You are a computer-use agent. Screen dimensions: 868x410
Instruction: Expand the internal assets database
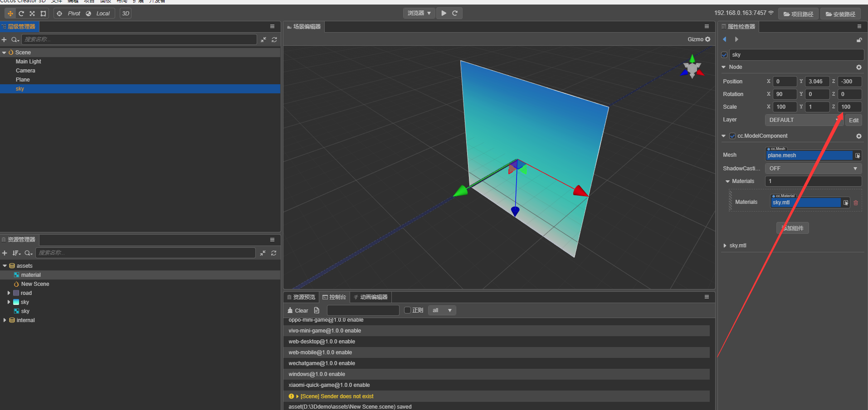pyautogui.click(x=5, y=320)
